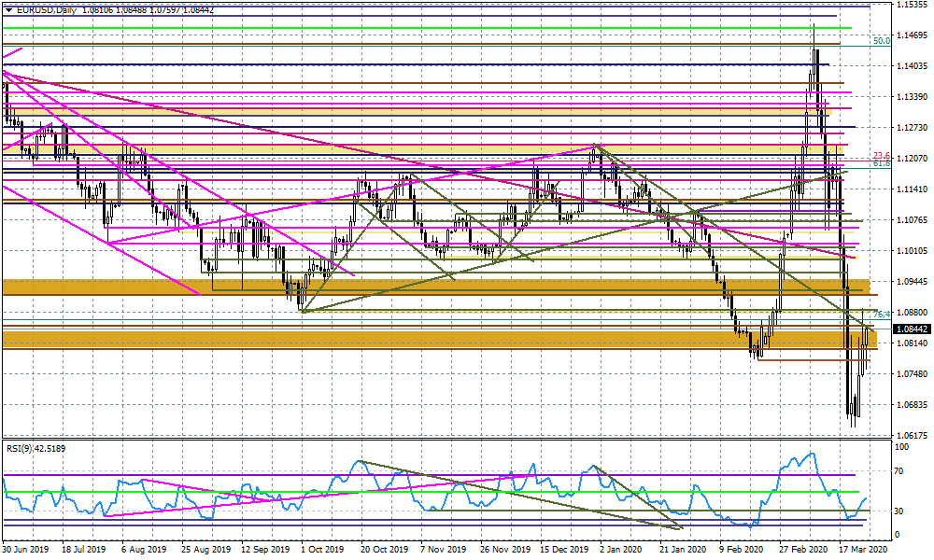The height and width of the screenshot is (560, 934).
Task: Click the 17 Mar 2020 date label
Action: [x=864, y=549]
